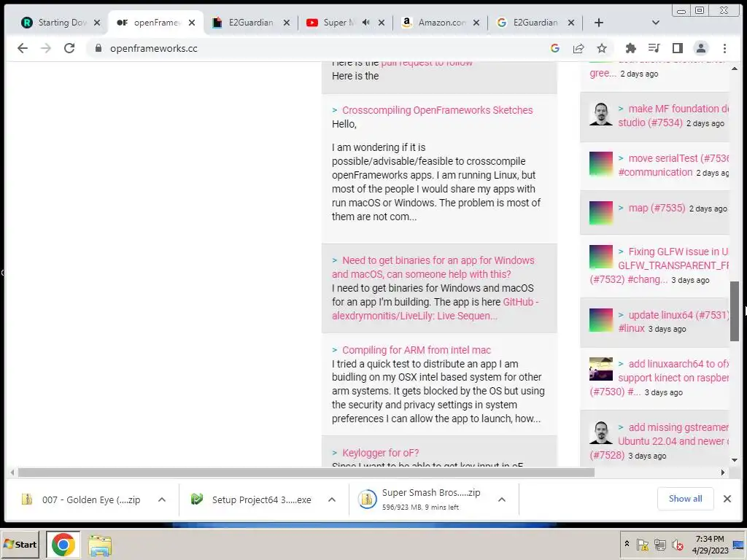The height and width of the screenshot is (560, 747).
Task: Click Action Center flag tray icon
Action: click(642, 544)
